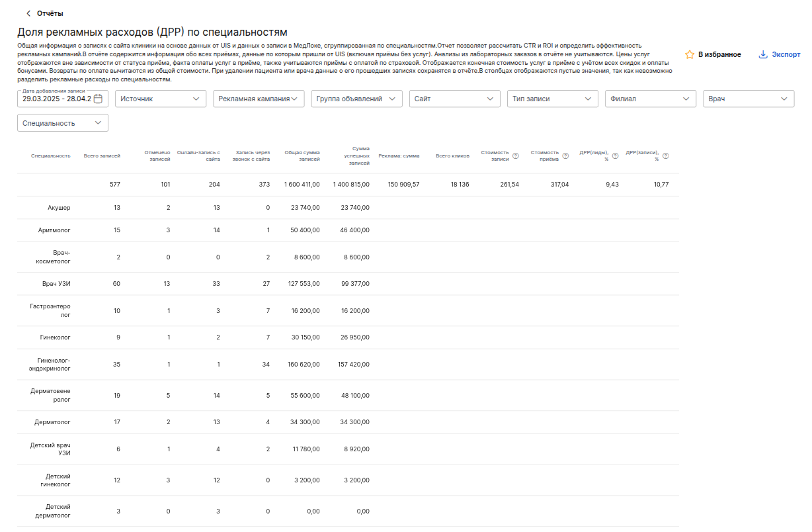Click the Отменено записей column header
The image size is (812, 532).
tap(157, 156)
